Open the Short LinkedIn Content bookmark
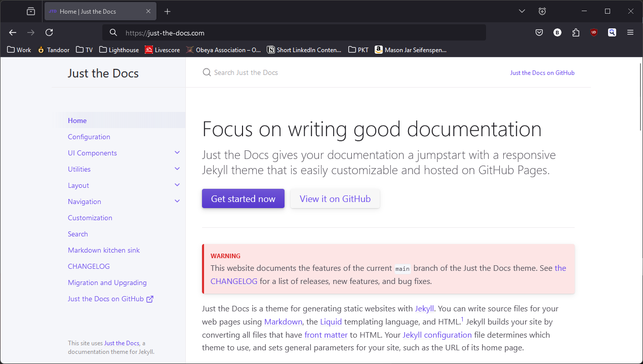This screenshot has height=364, width=643. (305, 50)
